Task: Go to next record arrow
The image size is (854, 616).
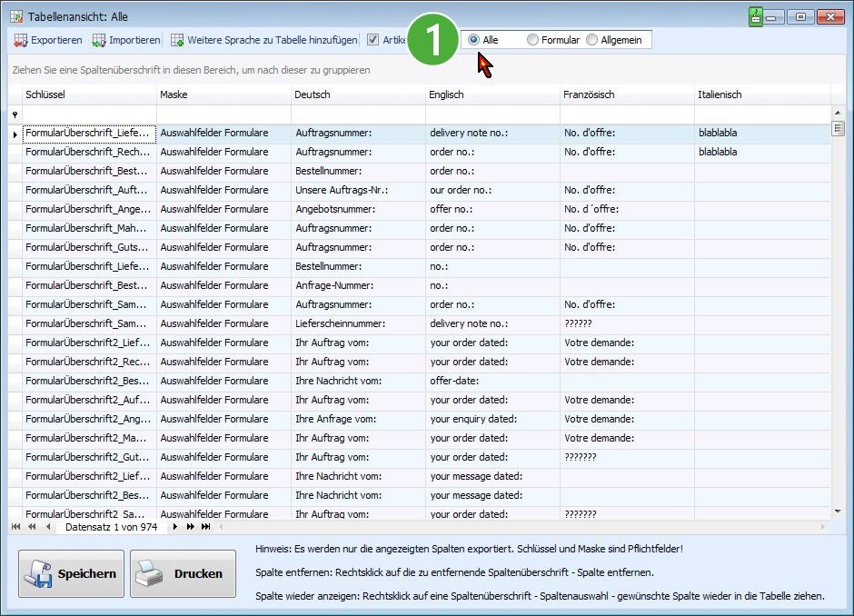Action: click(x=174, y=527)
